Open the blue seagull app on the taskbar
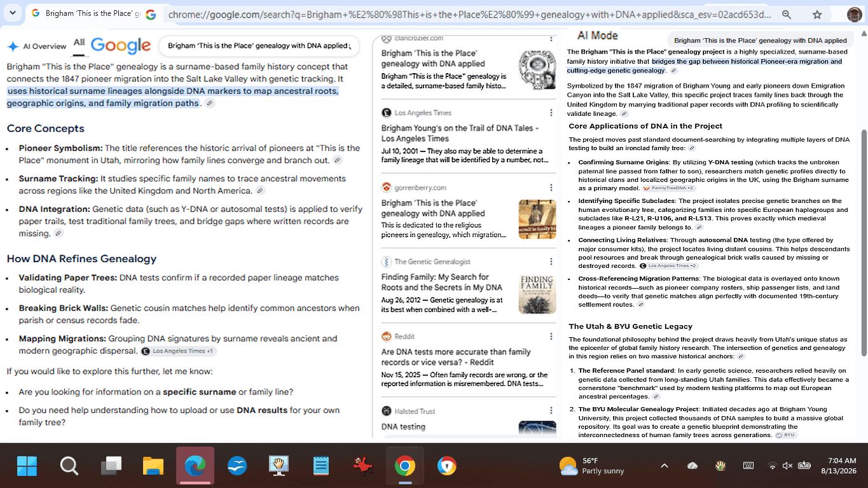Screen dimensions: 868x488 click(237, 466)
